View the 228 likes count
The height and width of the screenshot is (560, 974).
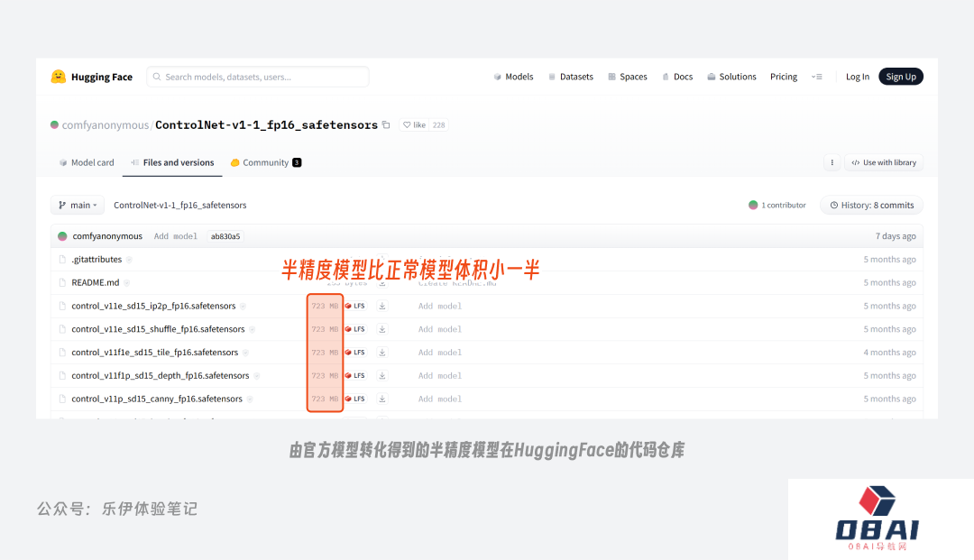pos(438,124)
